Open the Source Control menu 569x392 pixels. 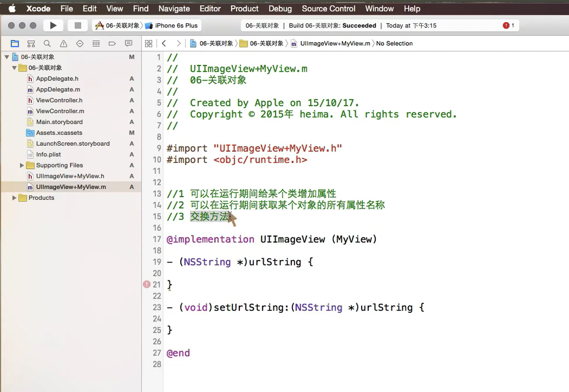(x=328, y=9)
